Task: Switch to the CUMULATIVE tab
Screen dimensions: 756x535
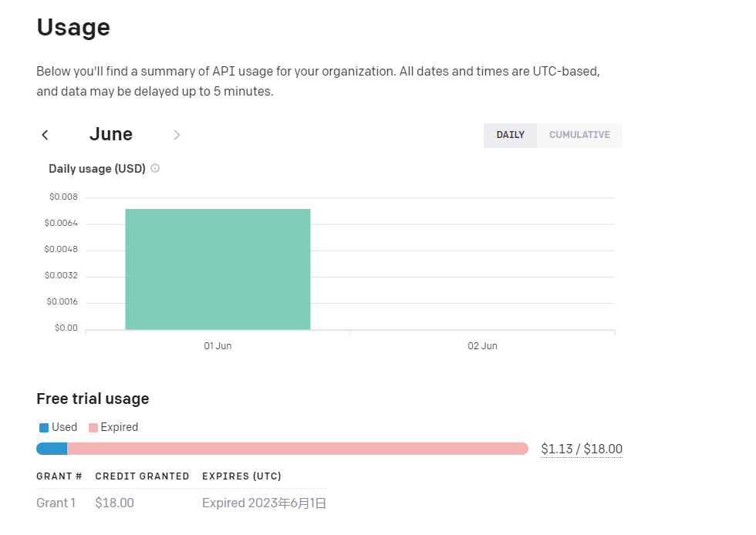Action: point(579,135)
